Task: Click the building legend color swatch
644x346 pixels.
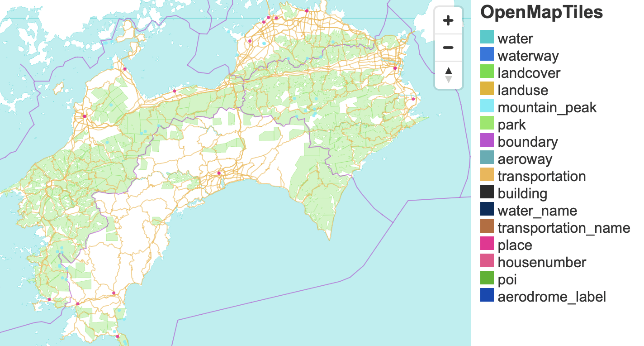Action: (487, 192)
